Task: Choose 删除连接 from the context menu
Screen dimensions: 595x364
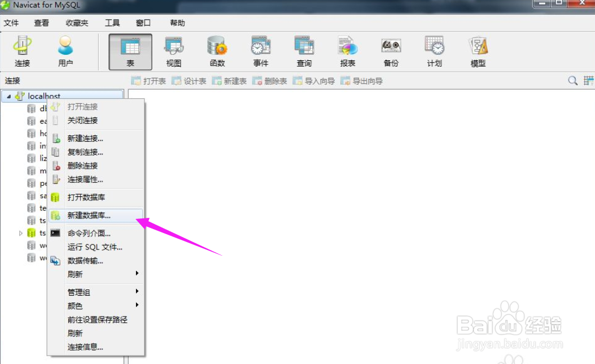Action: click(x=96, y=166)
